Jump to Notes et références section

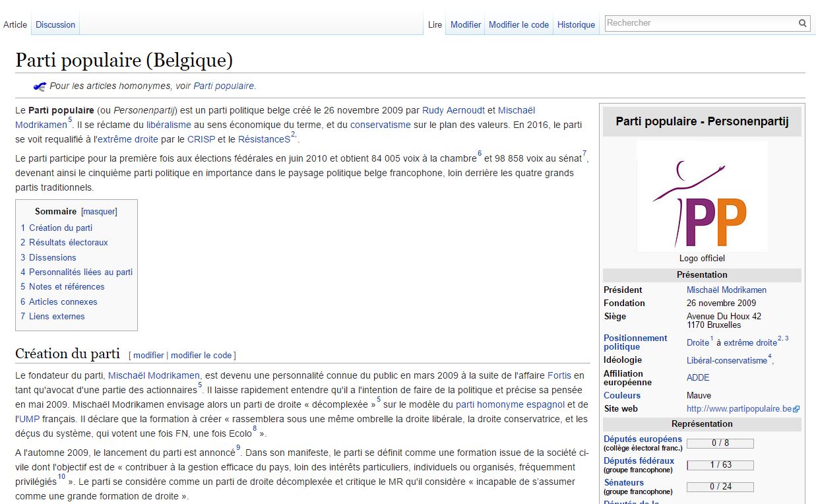[x=63, y=286]
